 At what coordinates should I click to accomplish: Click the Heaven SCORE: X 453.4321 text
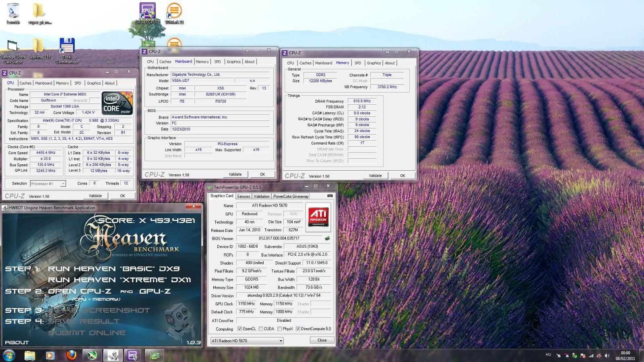click(x=147, y=220)
